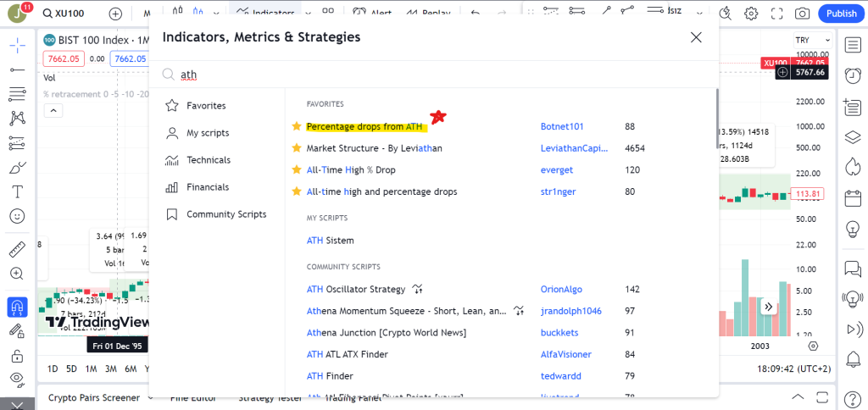Click the Zoom In magnifier tool

[16, 274]
